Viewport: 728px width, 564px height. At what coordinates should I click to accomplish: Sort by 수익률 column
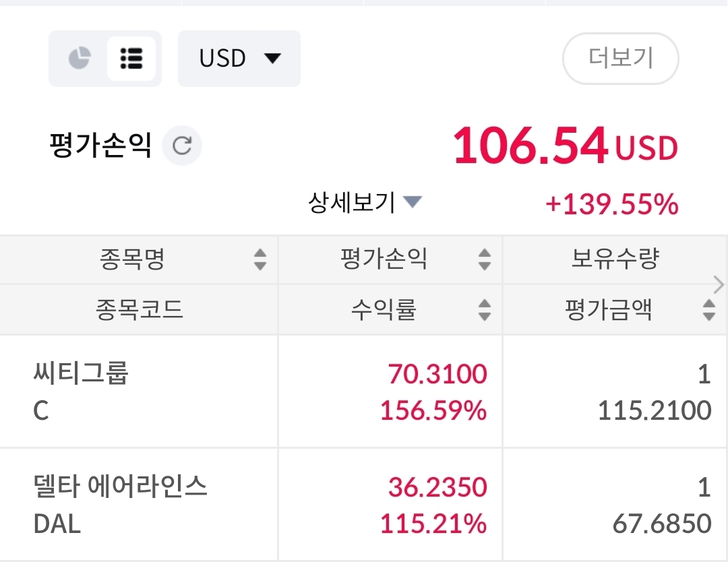click(x=484, y=310)
